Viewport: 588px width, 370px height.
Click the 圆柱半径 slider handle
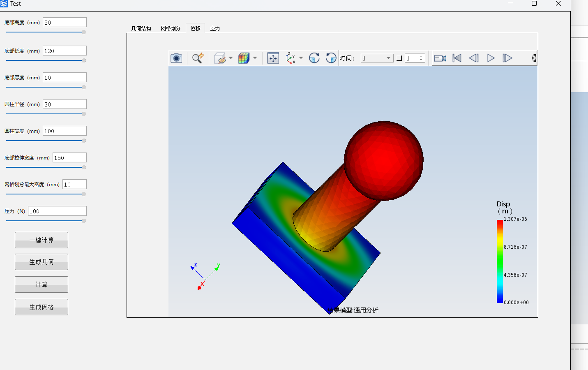tap(84, 114)
